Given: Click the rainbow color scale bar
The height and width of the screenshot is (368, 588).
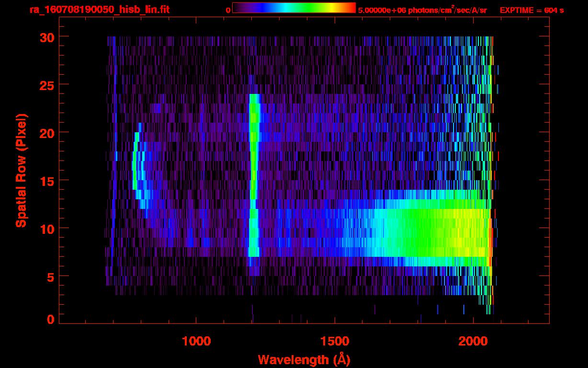Looking at the screenshot, I should [294, 8].
